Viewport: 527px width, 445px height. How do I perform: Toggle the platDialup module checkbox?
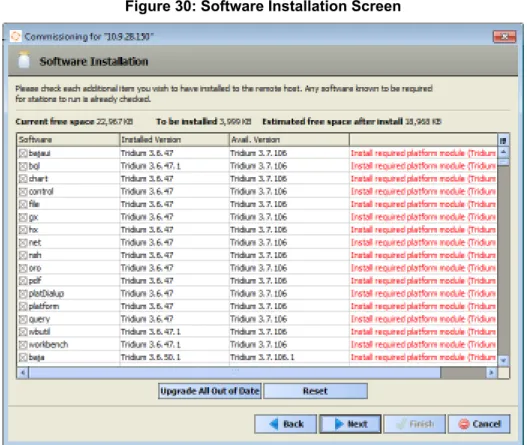(23, 294)
